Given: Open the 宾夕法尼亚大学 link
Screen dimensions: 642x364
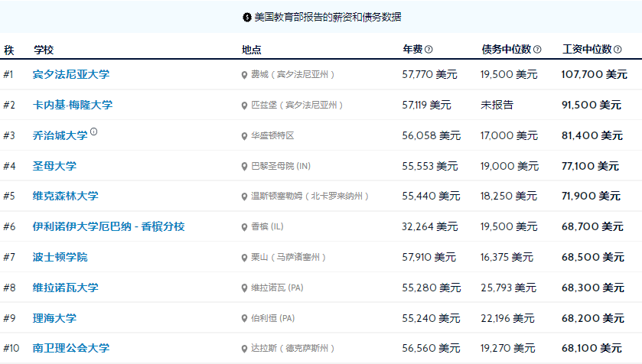Looking at the screenshot, I should click(x=71, y=74).
